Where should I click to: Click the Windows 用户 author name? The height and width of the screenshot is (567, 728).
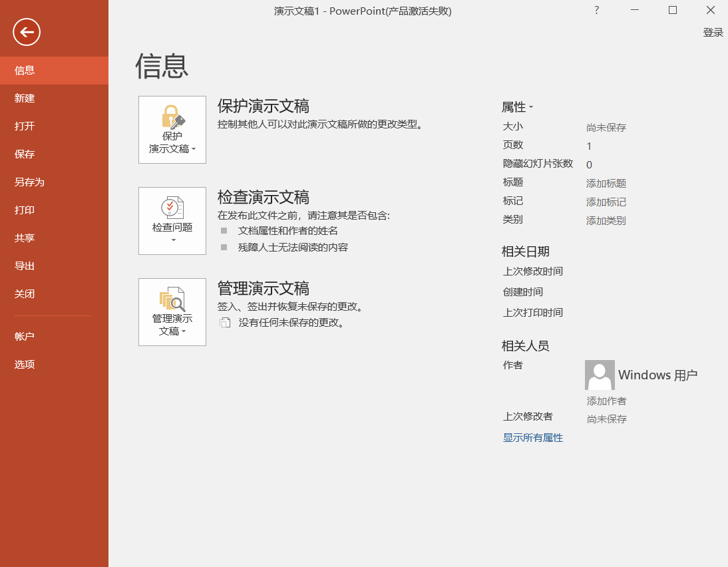(658, 375)
